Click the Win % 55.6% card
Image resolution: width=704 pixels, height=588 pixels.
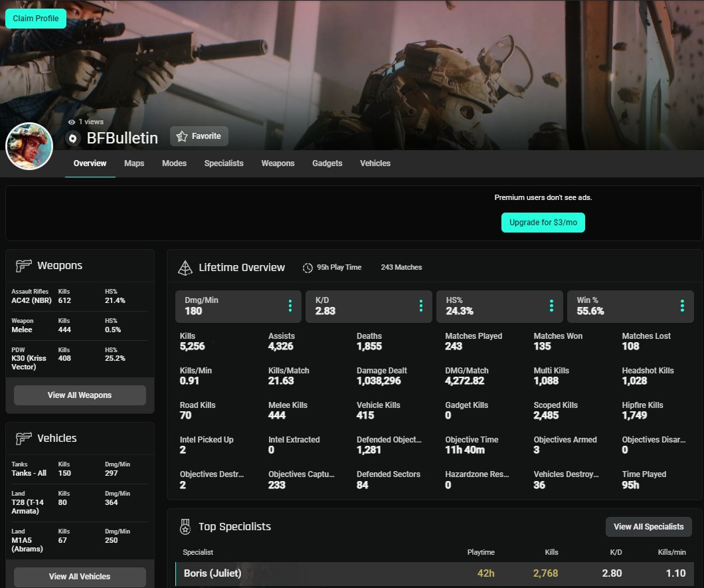click(630, 306)
